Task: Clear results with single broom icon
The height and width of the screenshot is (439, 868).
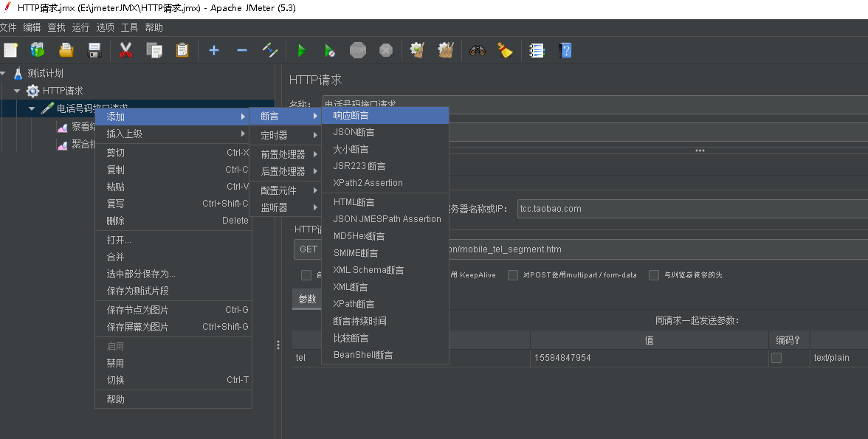Action: tap(418, 50)
